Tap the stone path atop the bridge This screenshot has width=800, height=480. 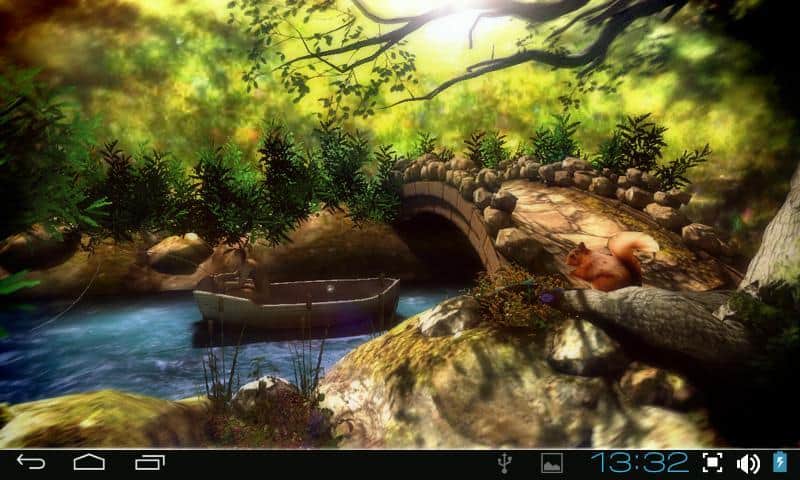560,215
